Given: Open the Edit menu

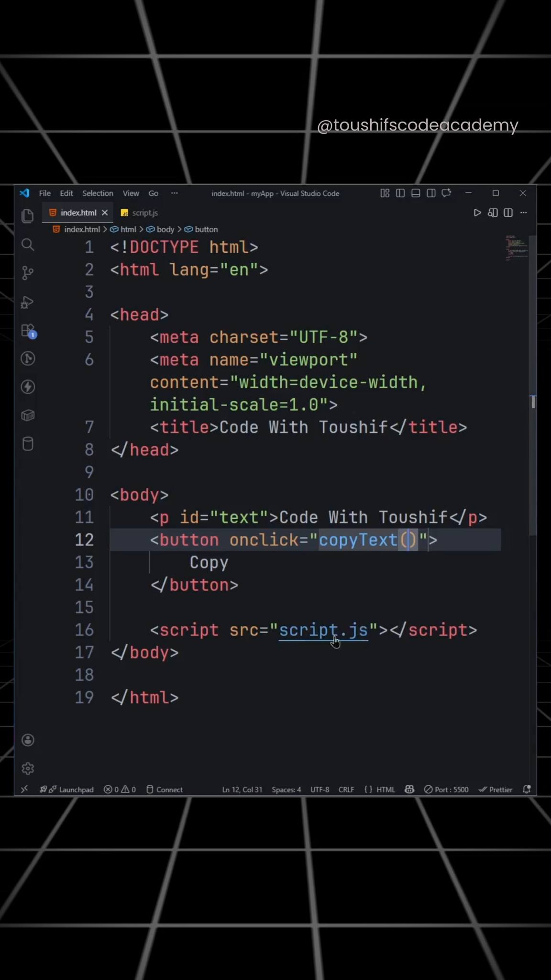Looking at the screenshot, I should pos(66,193).
